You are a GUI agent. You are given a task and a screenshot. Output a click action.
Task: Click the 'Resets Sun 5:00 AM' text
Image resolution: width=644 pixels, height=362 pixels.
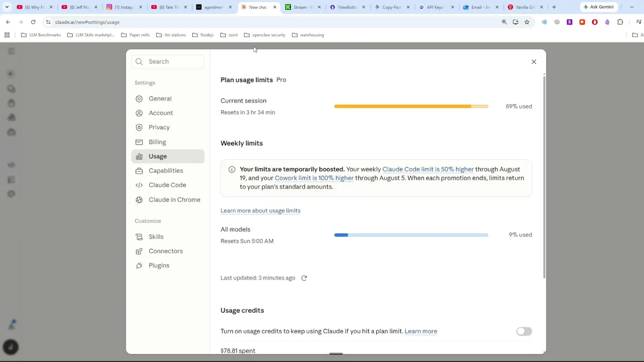pyautogui.click(x=247, y=241)
